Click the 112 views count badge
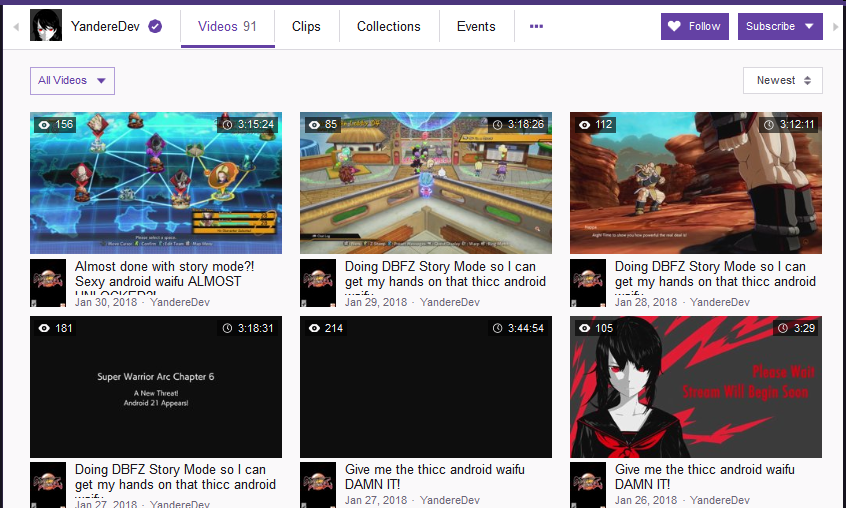 [596, 125]
